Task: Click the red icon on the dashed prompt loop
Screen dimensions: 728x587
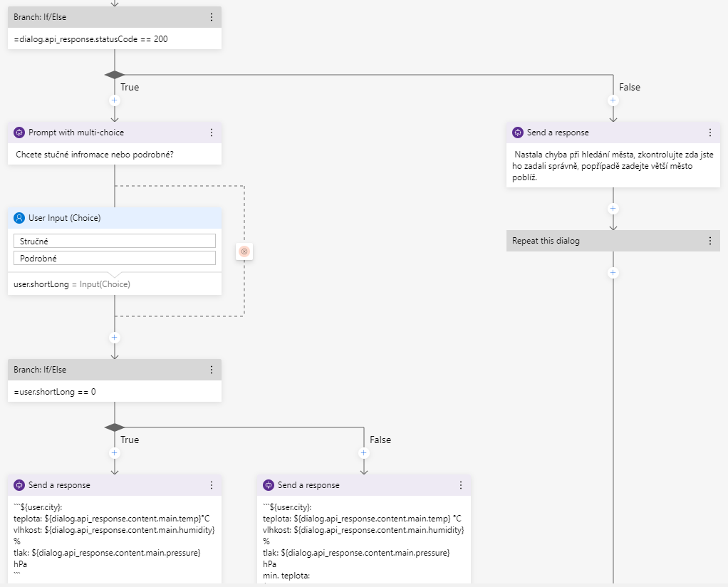Action: click(244, 251)
